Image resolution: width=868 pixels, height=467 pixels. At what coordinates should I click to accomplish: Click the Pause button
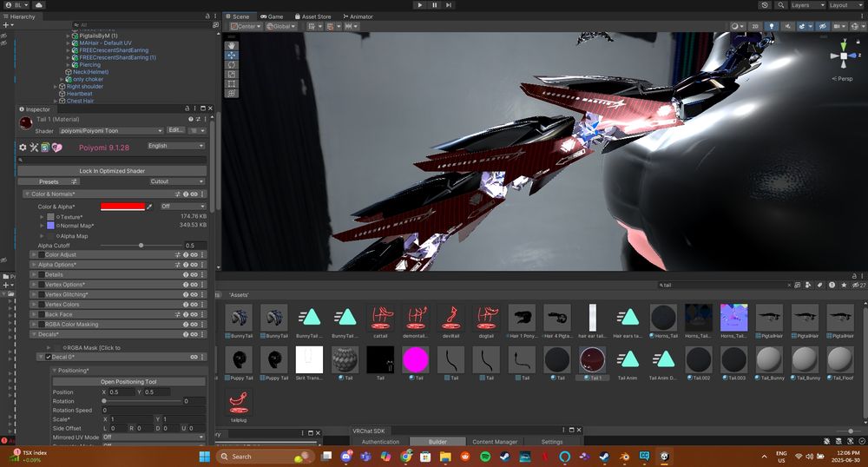pyautogui.click(x=435, y=5)
